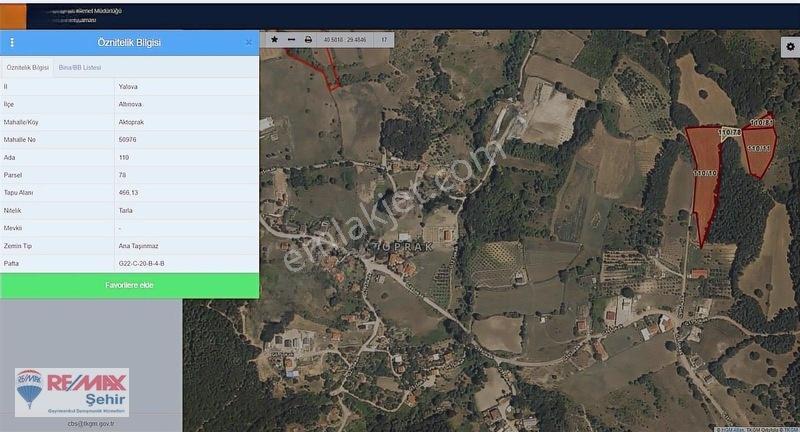Click the print icon on map toolbar
The width and height of the screenshot is (800, 432).
click(x=308, y=39)
